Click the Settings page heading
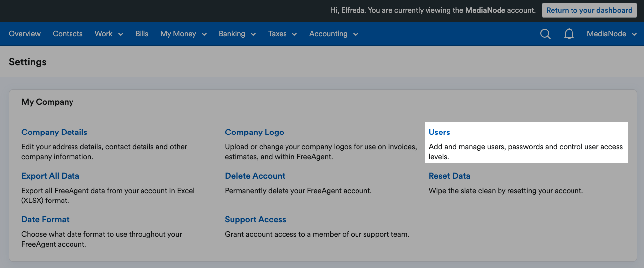Viewport: 644px width, 268px height. click(x=28, y=62)
